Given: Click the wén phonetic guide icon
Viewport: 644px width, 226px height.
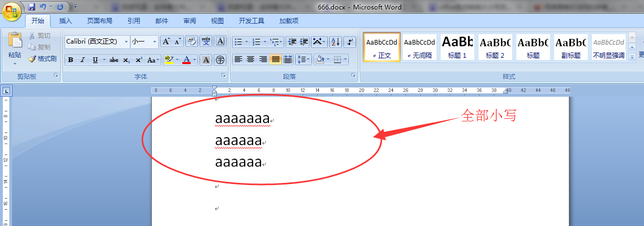Looking at the screenshot, I should coord(206,42).
